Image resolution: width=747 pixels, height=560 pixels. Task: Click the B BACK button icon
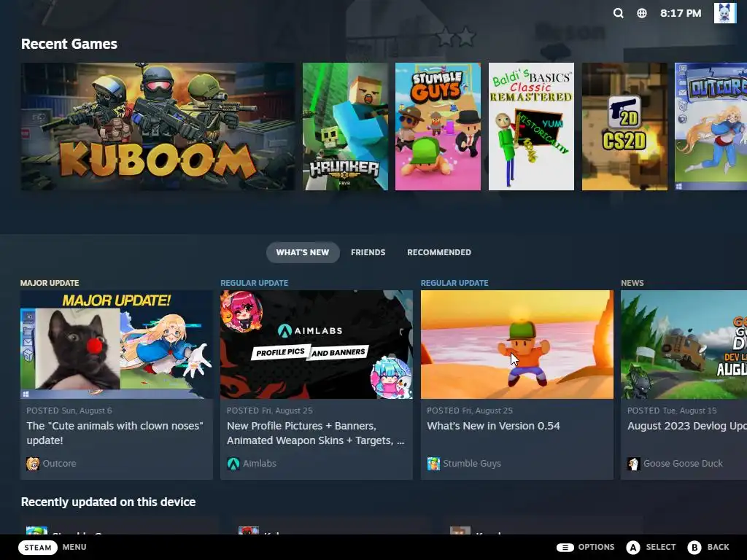click(x=694, y=547)
